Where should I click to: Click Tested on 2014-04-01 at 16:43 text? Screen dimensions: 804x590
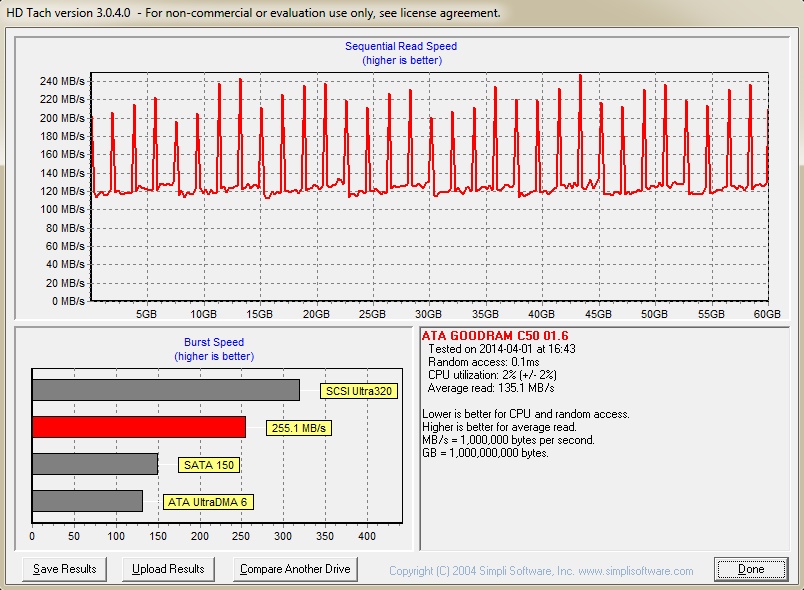pos(501,349)
